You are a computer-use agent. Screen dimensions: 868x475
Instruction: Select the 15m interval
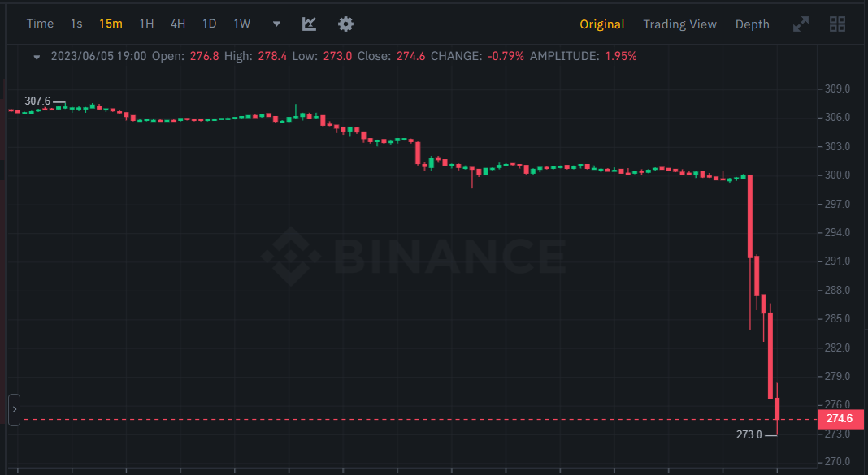pos(111,24)
